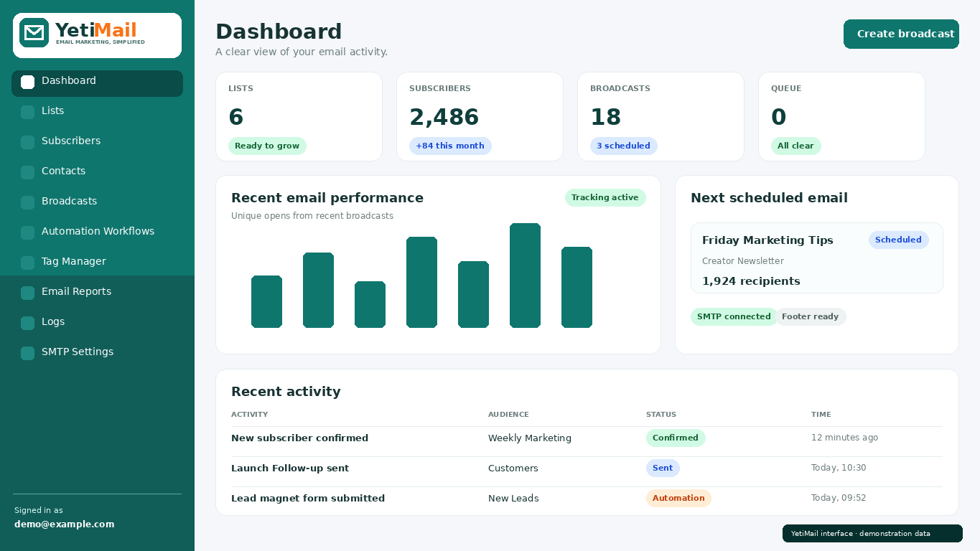Click the Footer ready badge

(x=811, y=316)
